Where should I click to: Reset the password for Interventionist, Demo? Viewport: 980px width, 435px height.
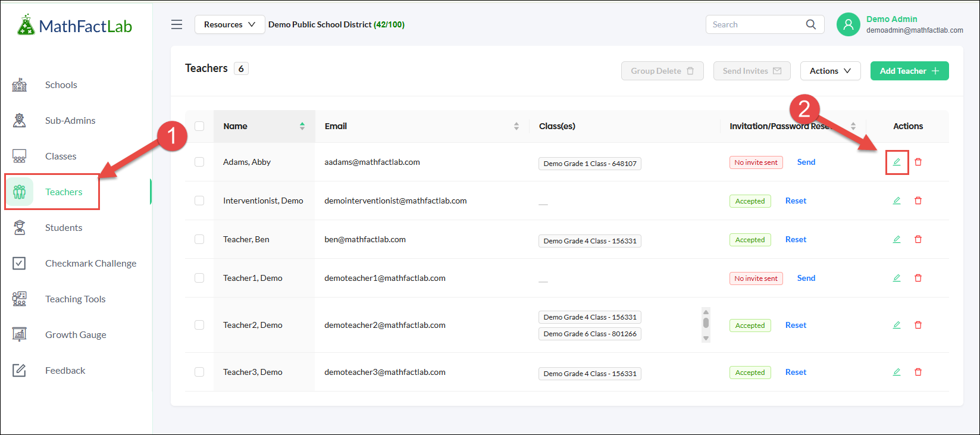pyautogui.click(x=796, y=201)
